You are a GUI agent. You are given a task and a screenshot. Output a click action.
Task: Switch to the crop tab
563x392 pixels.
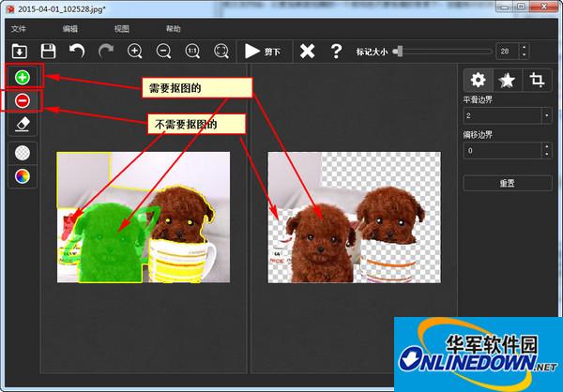coord(537,80)
